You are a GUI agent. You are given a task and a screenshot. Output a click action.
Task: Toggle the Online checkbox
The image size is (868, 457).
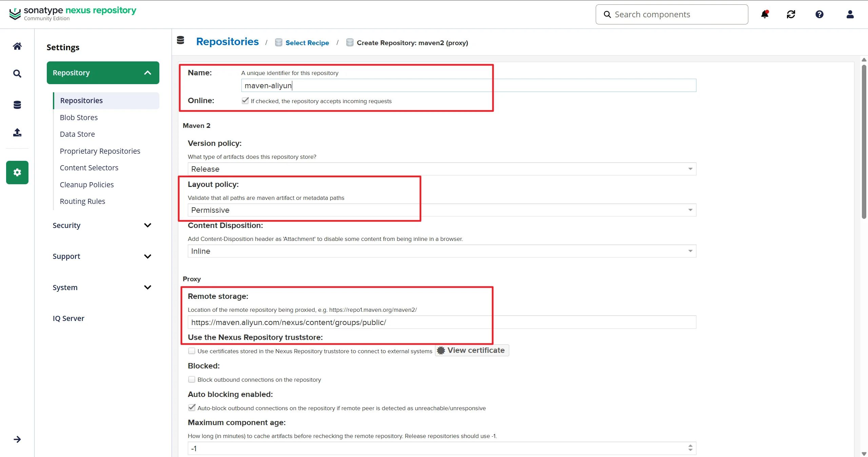pos(245,101)
